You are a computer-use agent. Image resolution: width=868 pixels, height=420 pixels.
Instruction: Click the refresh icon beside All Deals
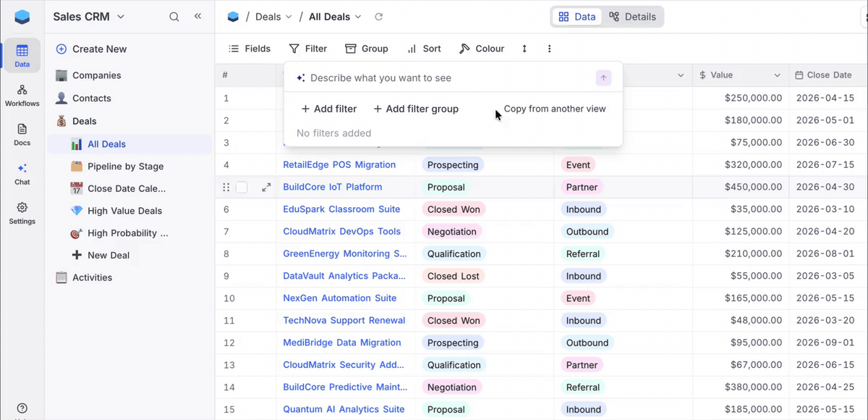click(378, 17)
